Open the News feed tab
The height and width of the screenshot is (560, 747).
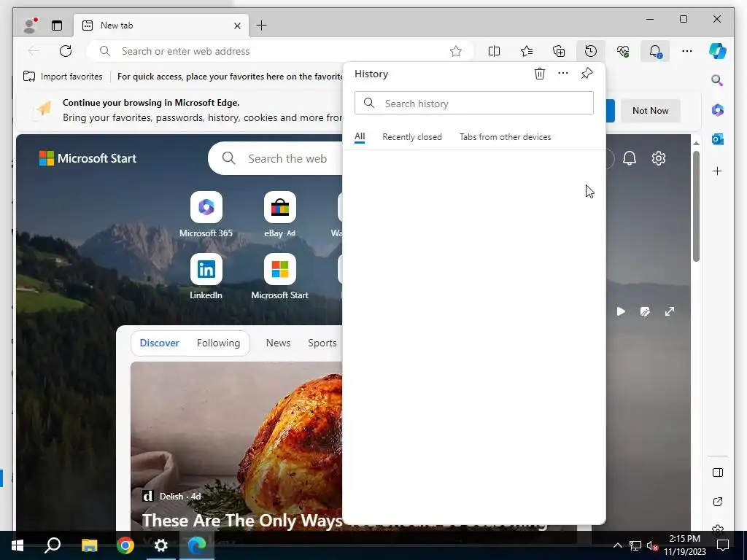coord(278,343)
